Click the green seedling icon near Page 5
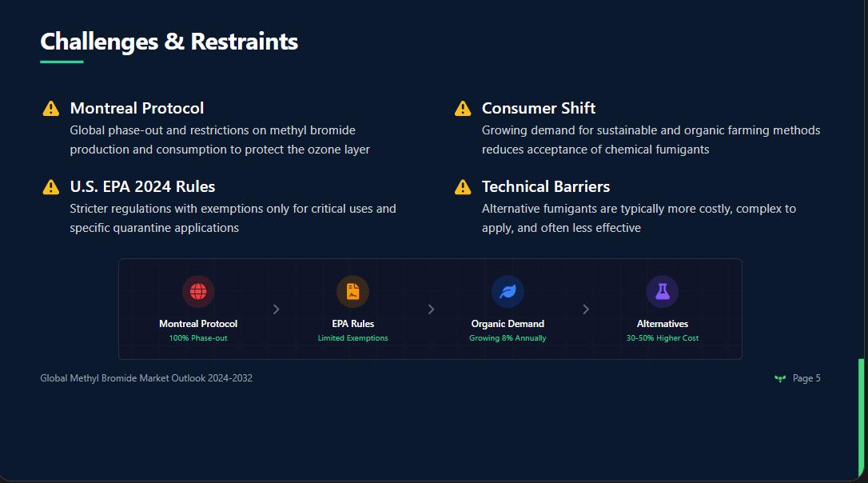Screen dimensions: 868x483 780,378
